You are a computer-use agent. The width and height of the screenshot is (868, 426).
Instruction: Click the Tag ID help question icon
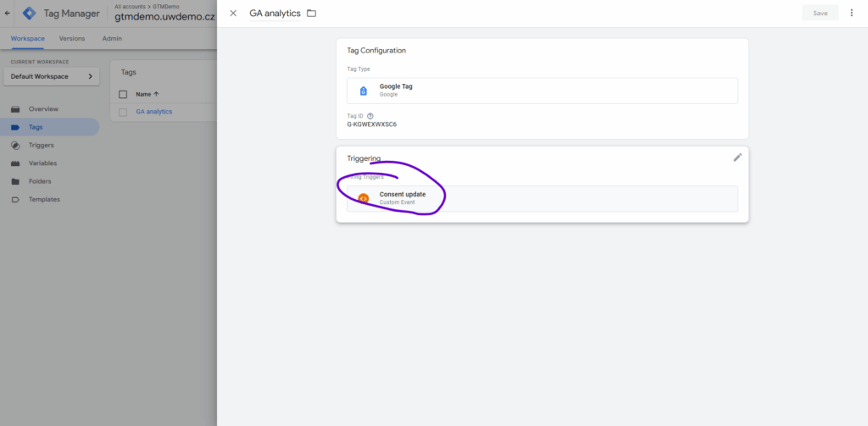(370, 116)
